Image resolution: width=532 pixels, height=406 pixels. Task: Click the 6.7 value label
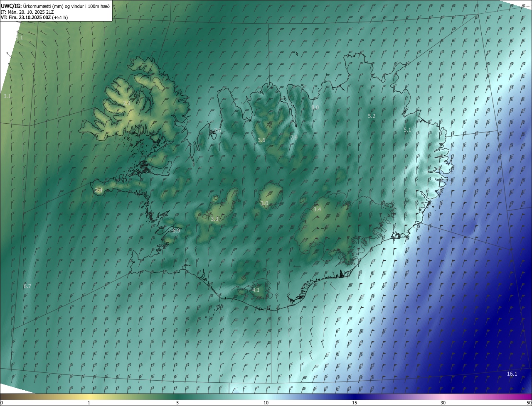click(x=27, y=286)
